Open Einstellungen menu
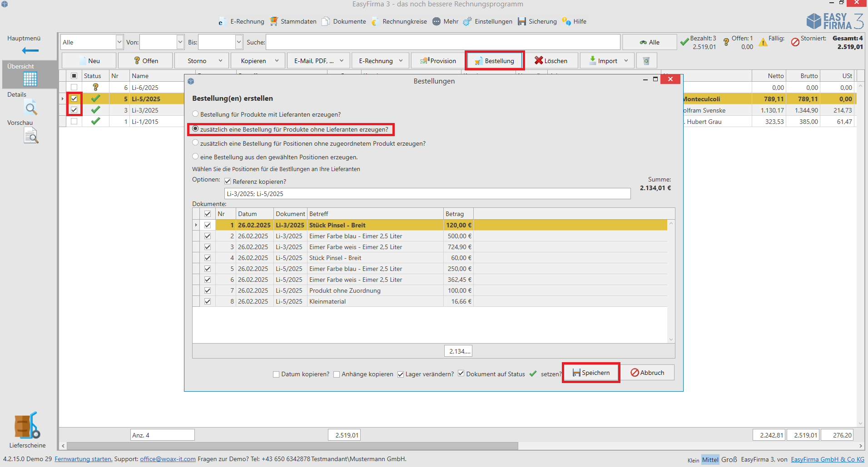868x467 pixels. pos(488,21)
